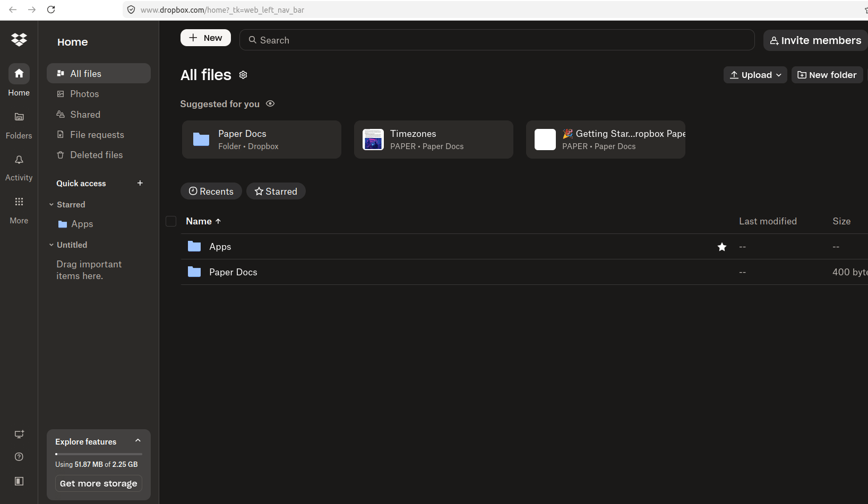The image size is (868, 504).
Task: Click the site security shield icon
Action: (131, 10)
